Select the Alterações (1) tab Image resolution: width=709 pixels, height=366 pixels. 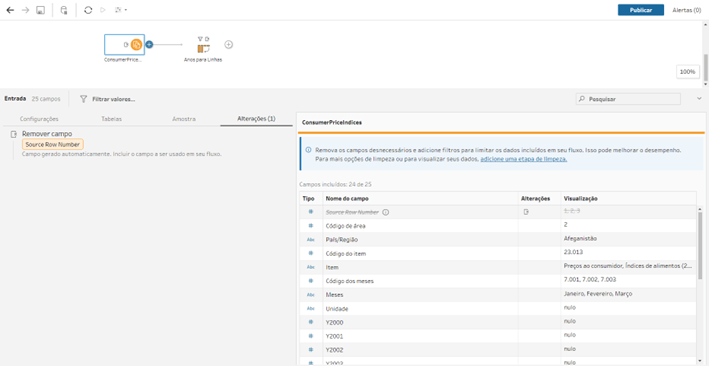click(x=256, y=119)
